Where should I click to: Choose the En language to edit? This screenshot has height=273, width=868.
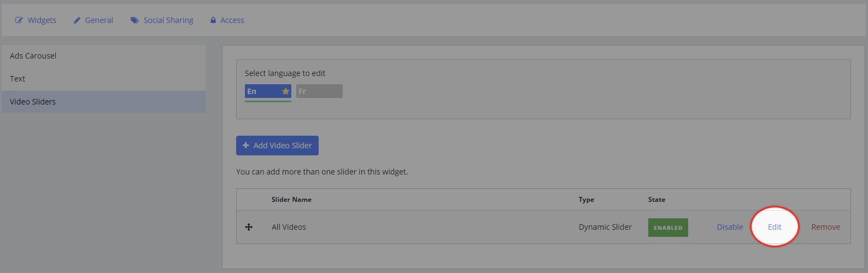[x=268, y=91]
